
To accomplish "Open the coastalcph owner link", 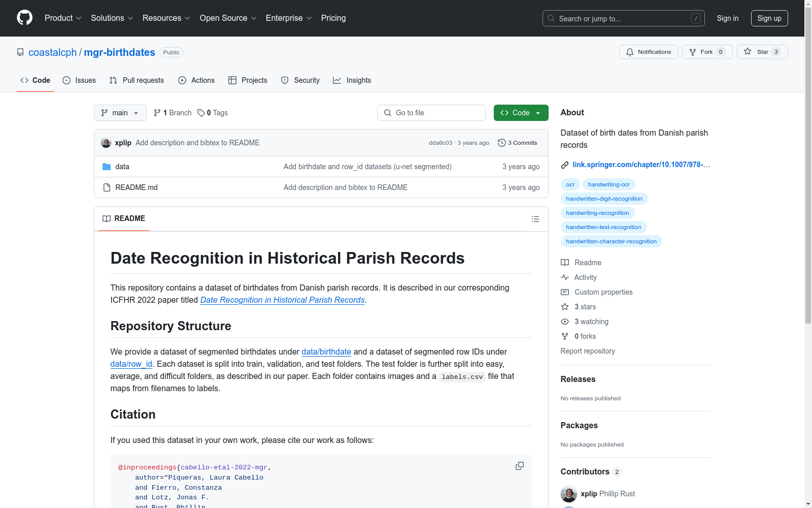I will click(x=53, y=52).
